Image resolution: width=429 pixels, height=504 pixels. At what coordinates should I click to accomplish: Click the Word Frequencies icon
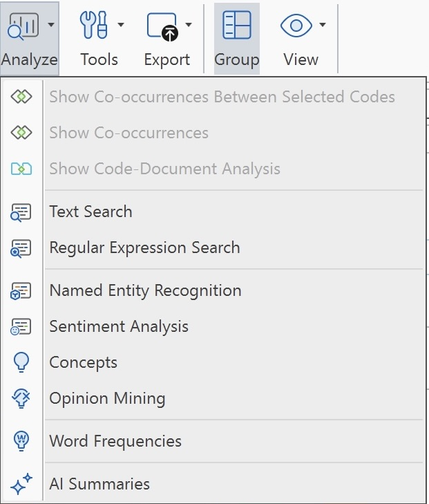coord(21,442)
